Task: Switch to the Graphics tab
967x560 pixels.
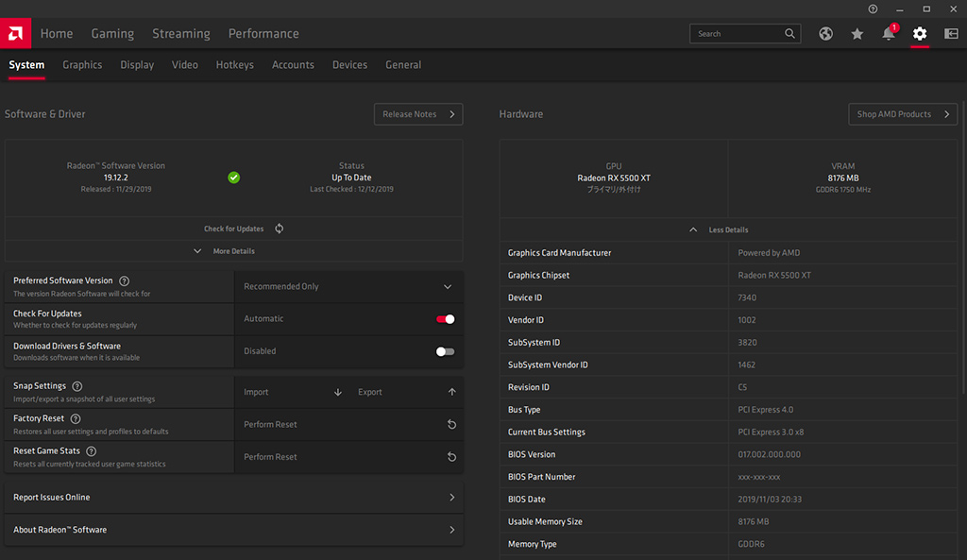Action: coord(82,65)
